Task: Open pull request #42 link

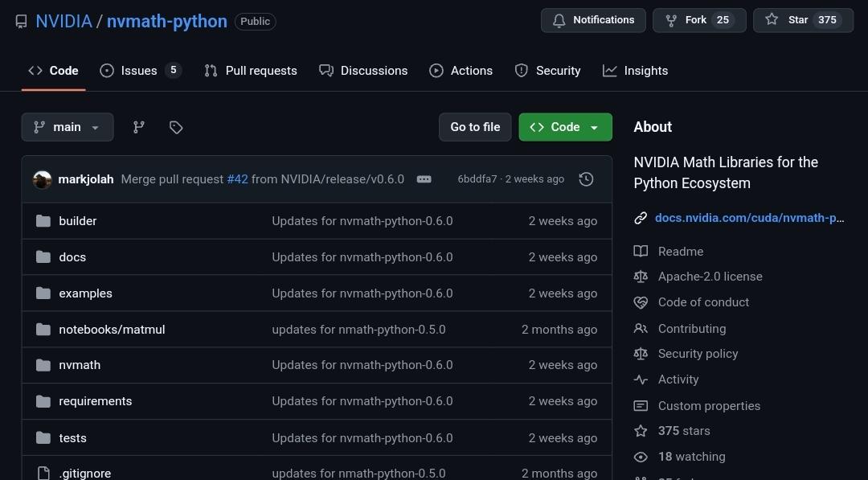Action: pos(237,179)
